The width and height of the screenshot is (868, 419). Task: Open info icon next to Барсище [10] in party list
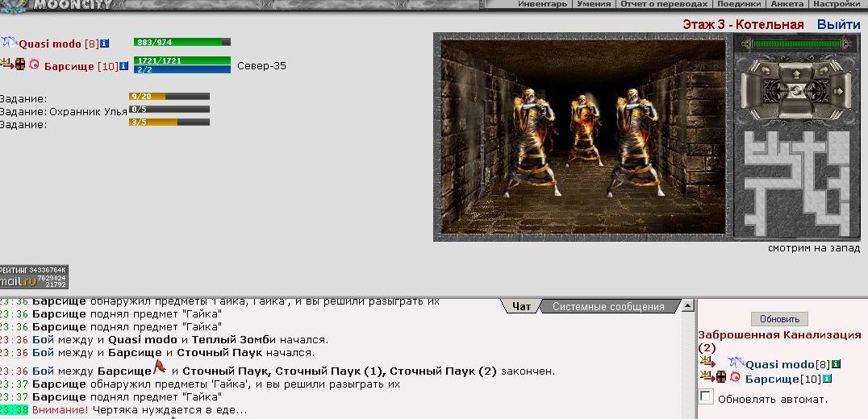click(x=123, y=66)
